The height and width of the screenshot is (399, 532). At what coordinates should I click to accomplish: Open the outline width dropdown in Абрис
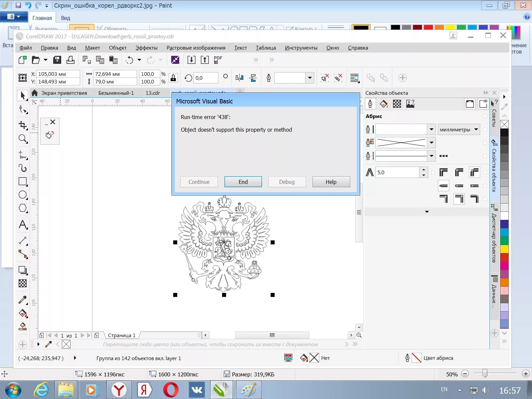[431, 129]
